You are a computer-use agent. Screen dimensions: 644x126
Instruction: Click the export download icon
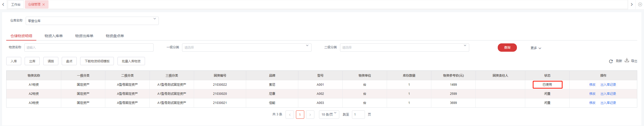(627, 60)
